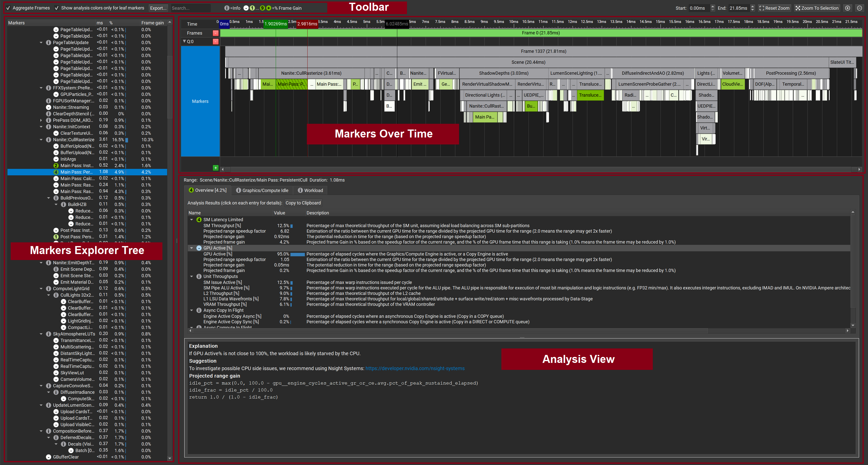Viewport: 868px width, 465px height.
Task: Click the Copy to Clipboard button
Action: tap(303, 203)
